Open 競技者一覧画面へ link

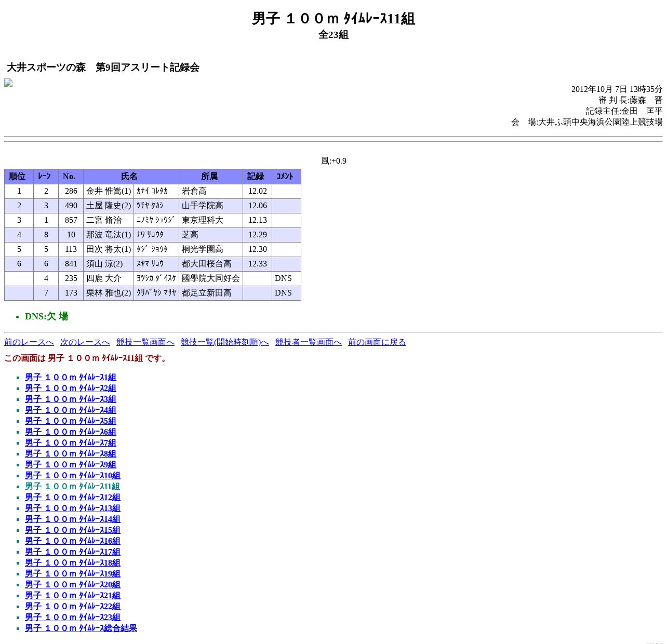pyautogui.click(x=309, y=342)
